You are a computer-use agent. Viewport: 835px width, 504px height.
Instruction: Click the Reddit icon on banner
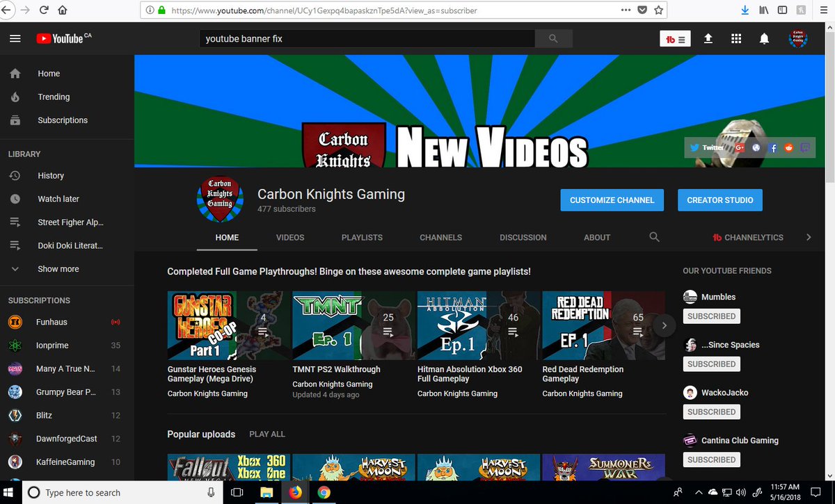click(789, 147)
